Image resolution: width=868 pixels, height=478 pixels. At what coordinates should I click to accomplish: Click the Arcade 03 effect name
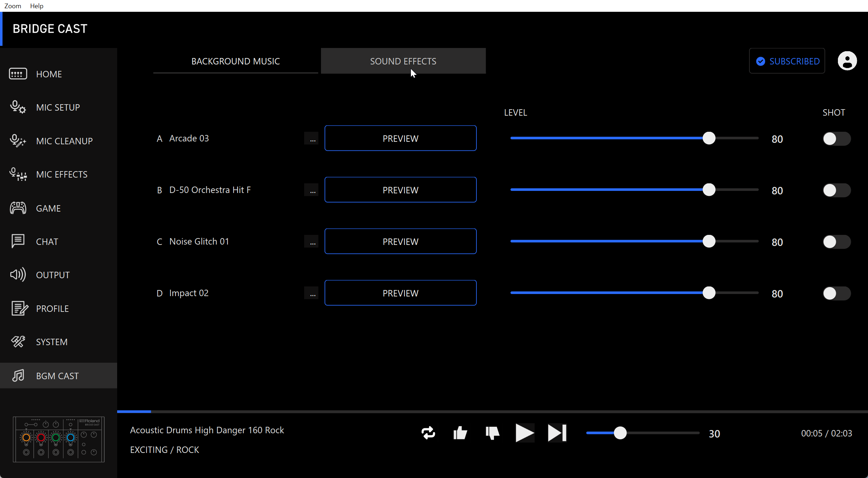pyautogui.click(x=189, y=138)
